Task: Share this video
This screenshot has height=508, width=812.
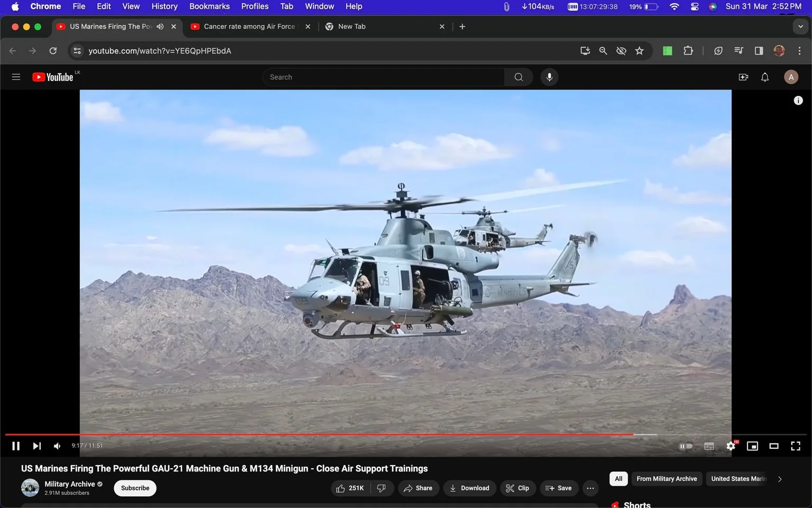Action: [x=418, y=488]
